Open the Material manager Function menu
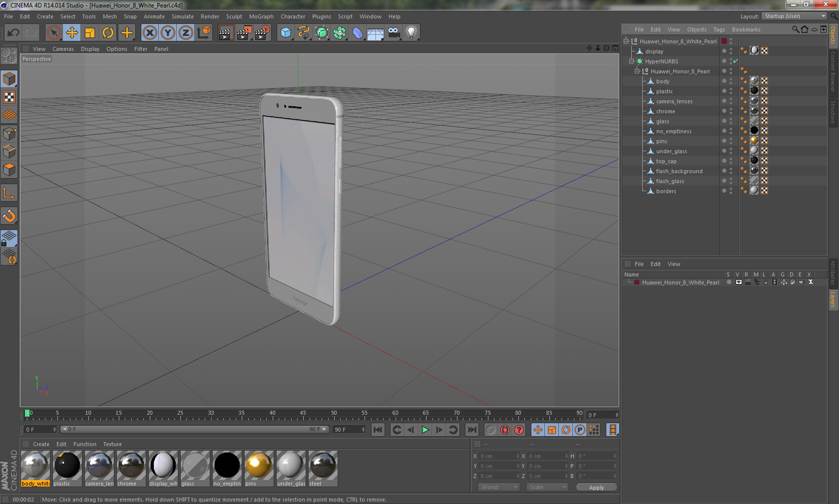The image size is (839, 504). 84,444
